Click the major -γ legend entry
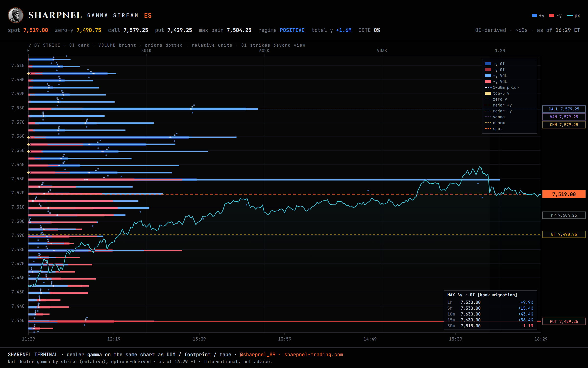 click(x=498, y=111)
